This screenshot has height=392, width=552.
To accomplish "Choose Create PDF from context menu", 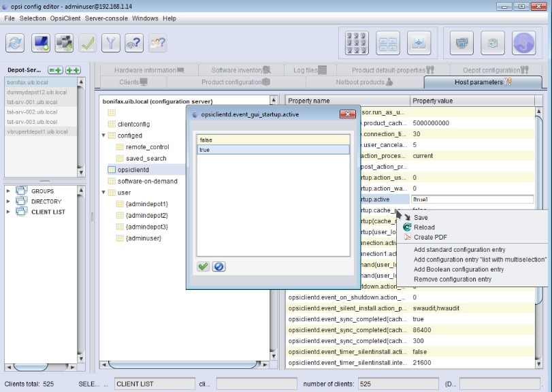I will click(x=430, y=237).
